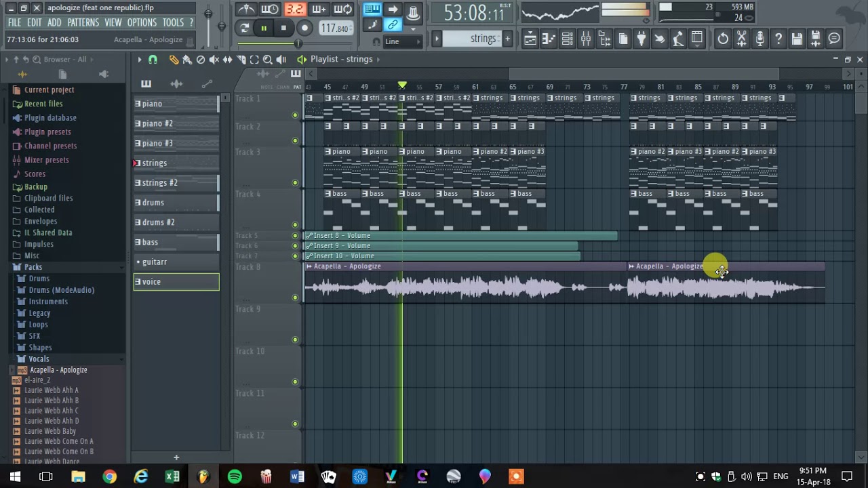Click the render export audio icon
Screen dimensions: 868x488
click(x=816, y=39)
